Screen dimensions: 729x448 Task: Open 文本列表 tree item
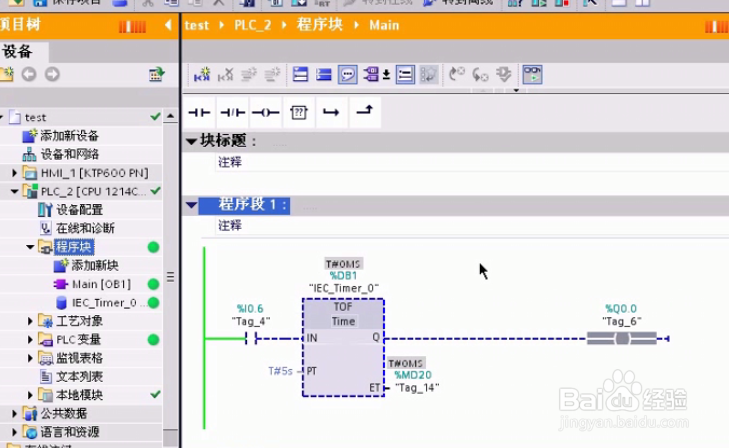click(79, 376)
